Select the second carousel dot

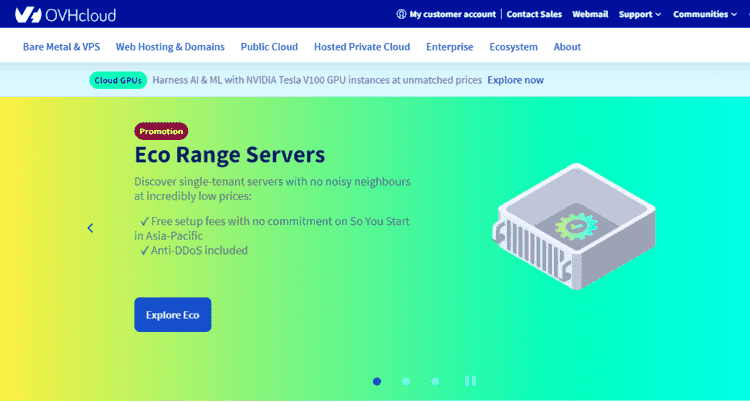pos(406,381)
